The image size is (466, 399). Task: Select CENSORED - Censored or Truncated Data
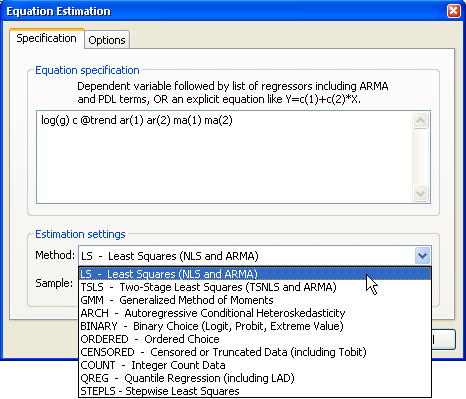[x=255, y=352]
